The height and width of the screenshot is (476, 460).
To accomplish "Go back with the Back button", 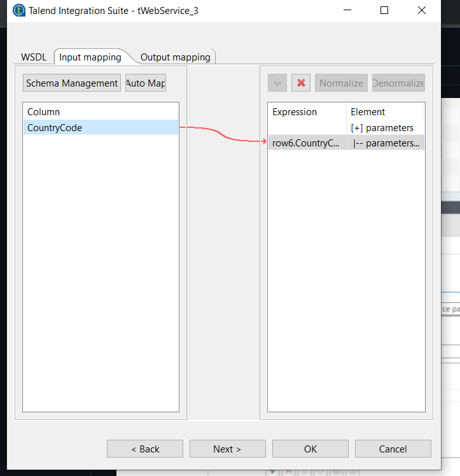I will (145, 449).
